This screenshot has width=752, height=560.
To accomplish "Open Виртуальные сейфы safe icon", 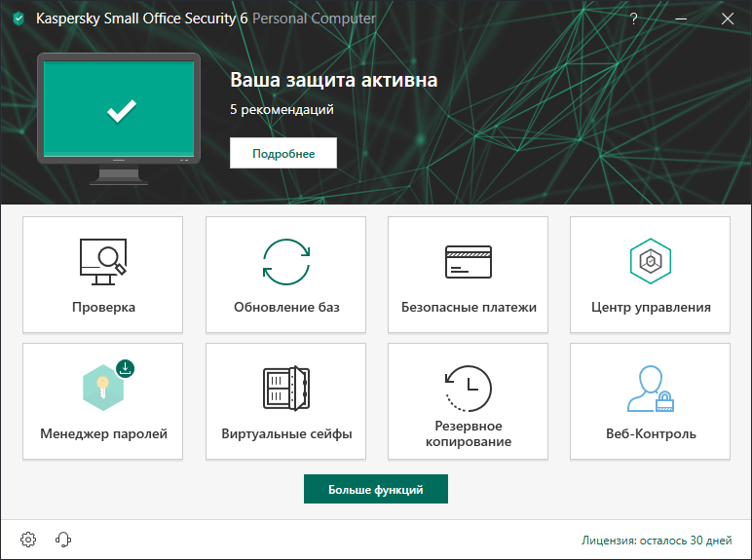I will (x=286, y=388).
